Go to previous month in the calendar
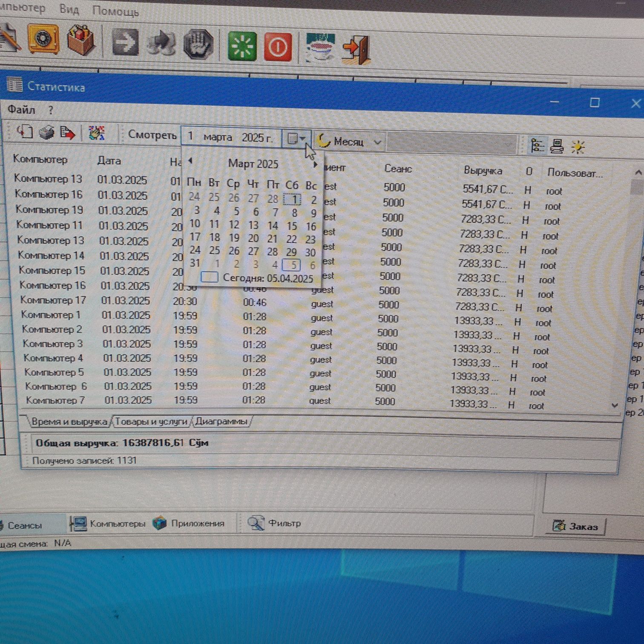644x644 pixels. pos(190,161)
